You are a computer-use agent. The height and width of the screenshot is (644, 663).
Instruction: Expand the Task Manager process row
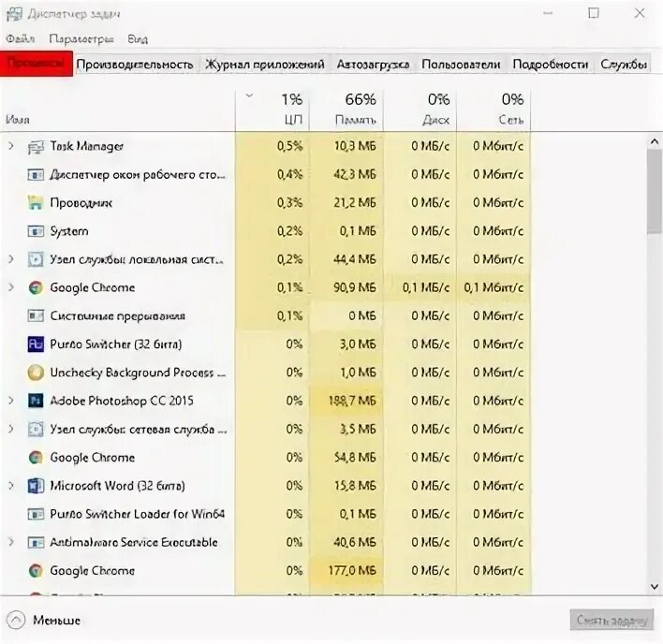point(11,146)
